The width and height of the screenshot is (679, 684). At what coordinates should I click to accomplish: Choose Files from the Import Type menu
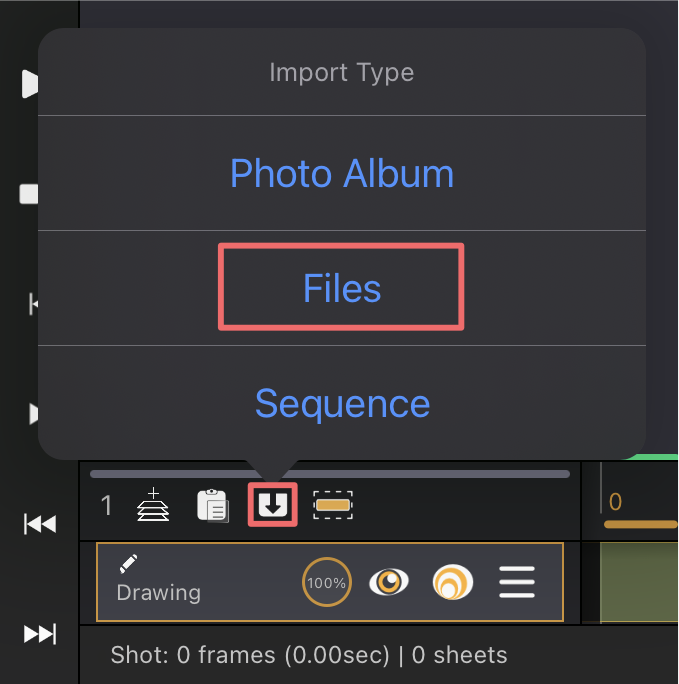click(x=342, y=288)
